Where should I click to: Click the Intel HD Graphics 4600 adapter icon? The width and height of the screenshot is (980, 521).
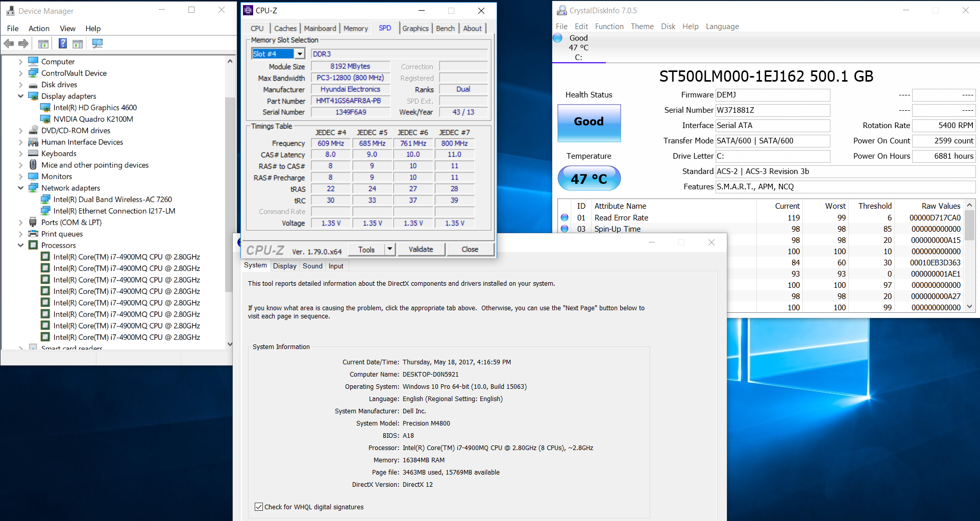click(45, 107)
